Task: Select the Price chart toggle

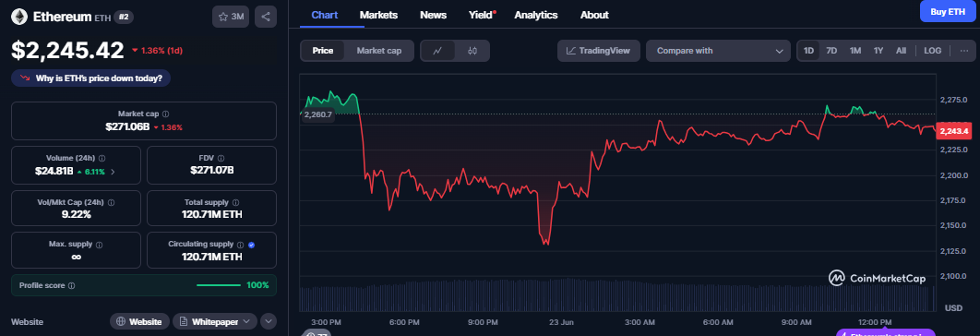Action: coord(323,51)
